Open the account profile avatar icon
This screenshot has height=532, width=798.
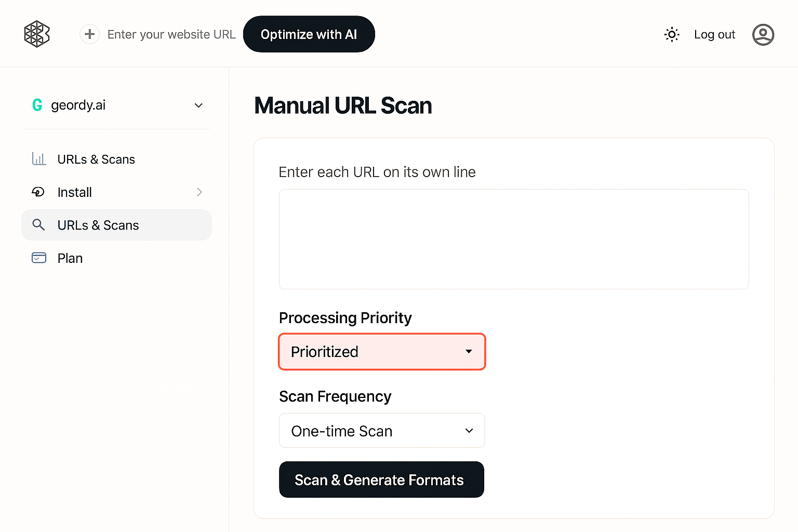(763, 34)
